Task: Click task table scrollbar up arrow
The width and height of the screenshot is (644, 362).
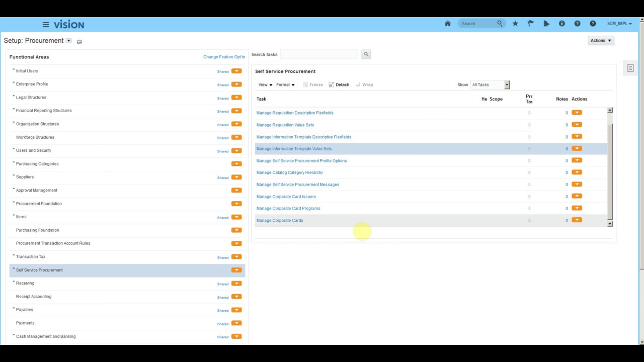Action: 610,110
